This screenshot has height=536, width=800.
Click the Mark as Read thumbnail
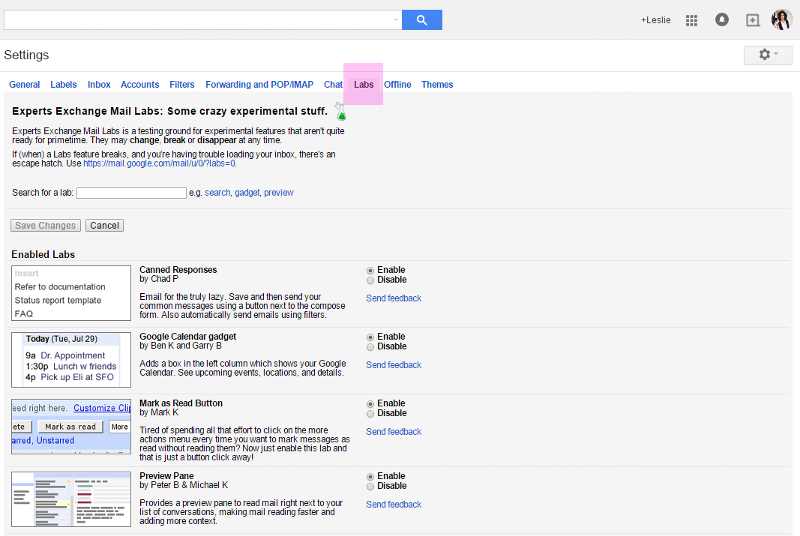[x=71, y=427]
